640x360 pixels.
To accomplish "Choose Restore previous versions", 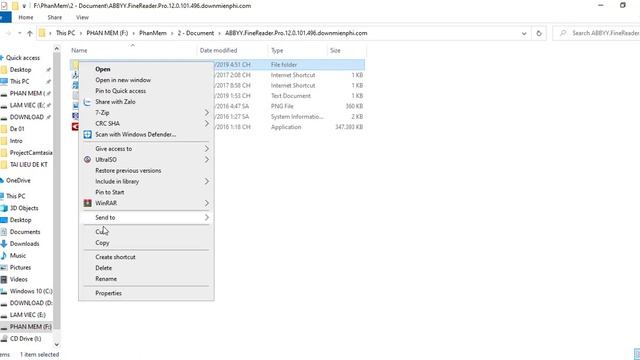I will pyautogui.click(x=128, y=171).
